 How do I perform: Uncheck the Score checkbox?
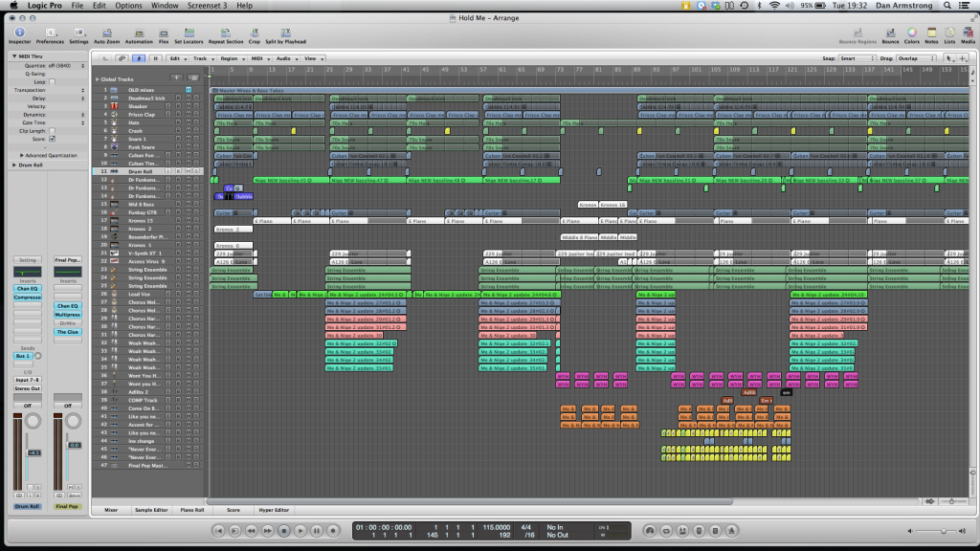[x=52, y=139]
